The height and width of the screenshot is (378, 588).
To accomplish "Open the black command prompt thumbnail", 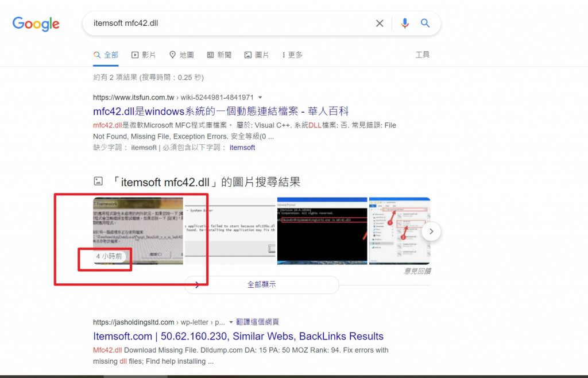I will point(322,231).
